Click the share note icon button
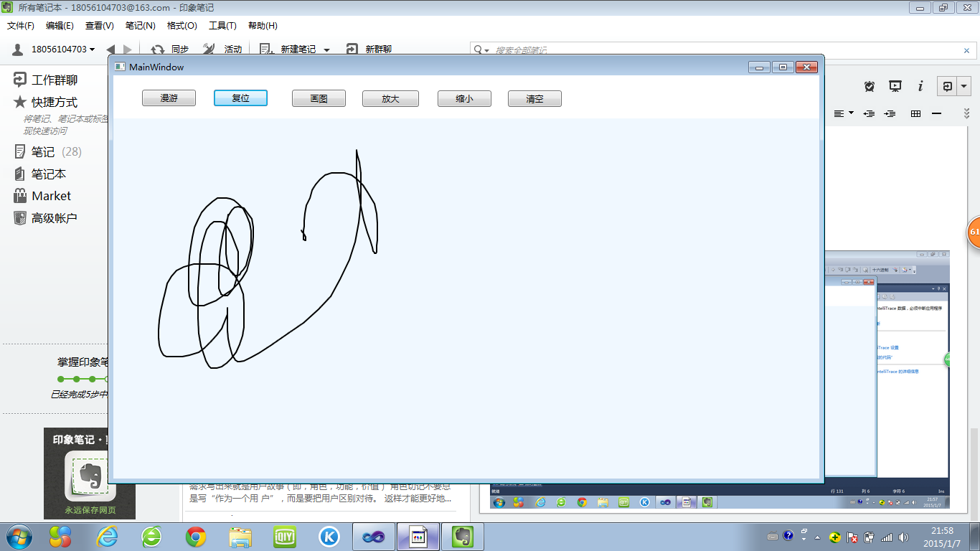Image resolution: width=980 pixels, height=551 pixels. pos(948,86)
